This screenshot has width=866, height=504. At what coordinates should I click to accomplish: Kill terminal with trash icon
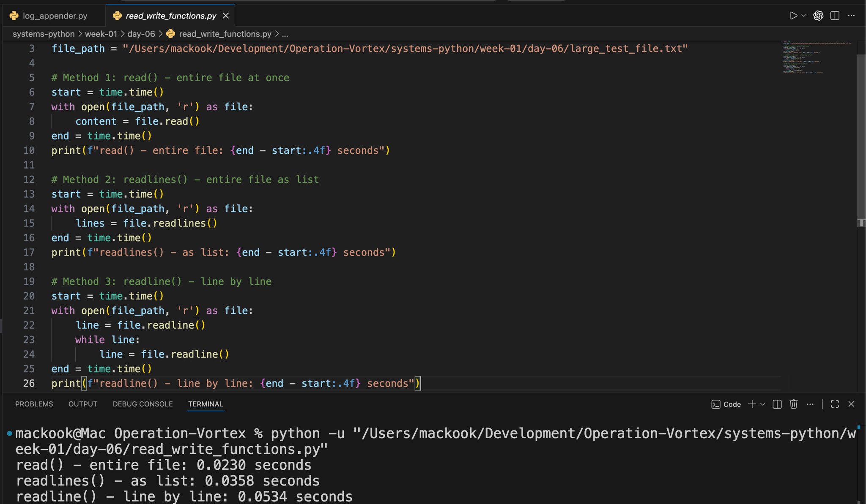click(793, 404)
